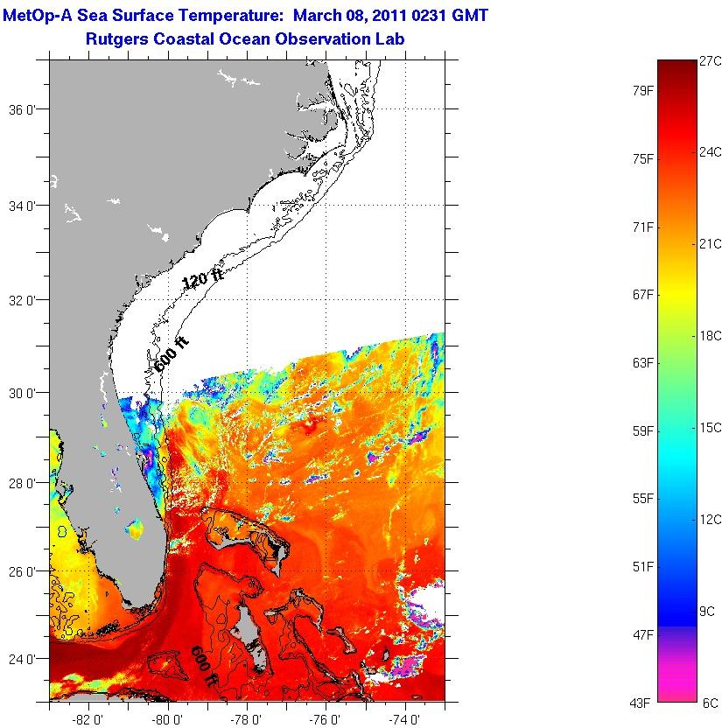Click the -80 0' longitude label
This screenshot has height=728, width=722.
(x=168, y=720)
